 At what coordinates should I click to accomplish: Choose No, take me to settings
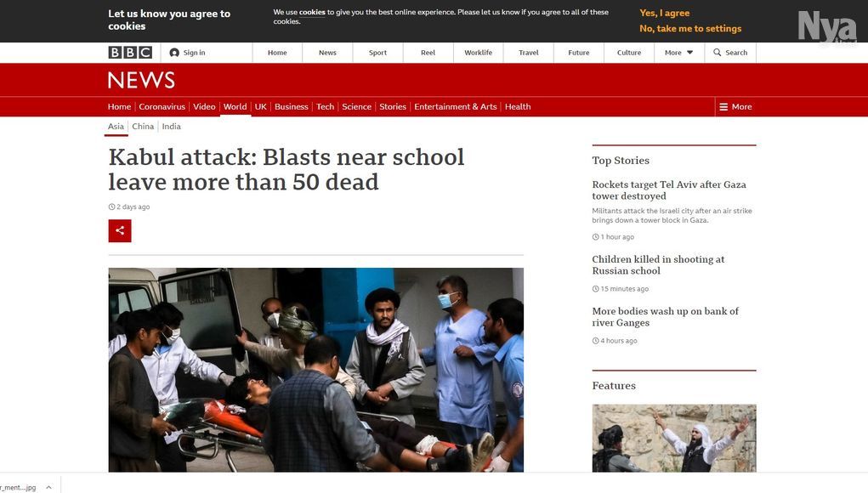click(690, 28)
